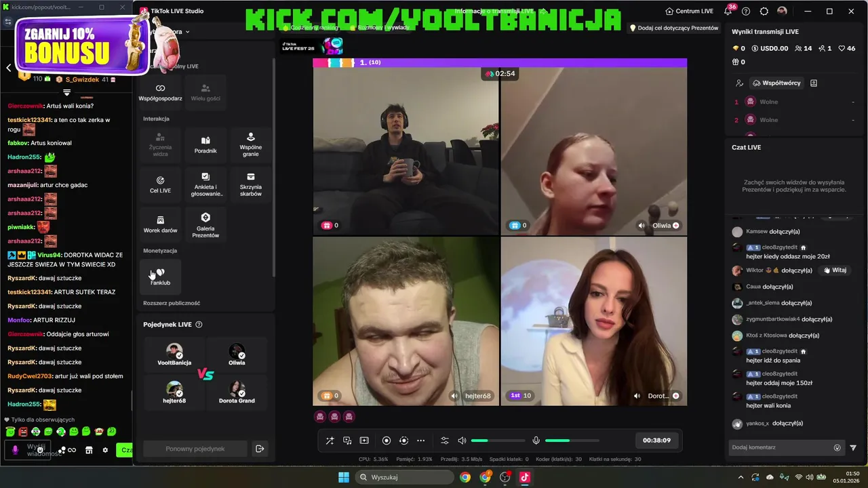868x488 pixels.
Task: Open the Kick chat shop icon
Action: point(88,450)
